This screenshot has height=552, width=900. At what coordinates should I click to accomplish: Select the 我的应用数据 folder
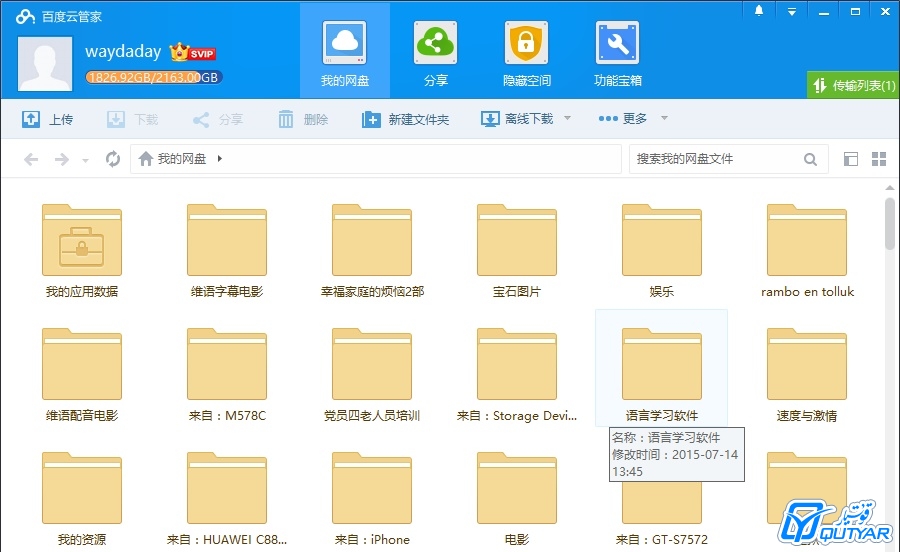(82, 251)
